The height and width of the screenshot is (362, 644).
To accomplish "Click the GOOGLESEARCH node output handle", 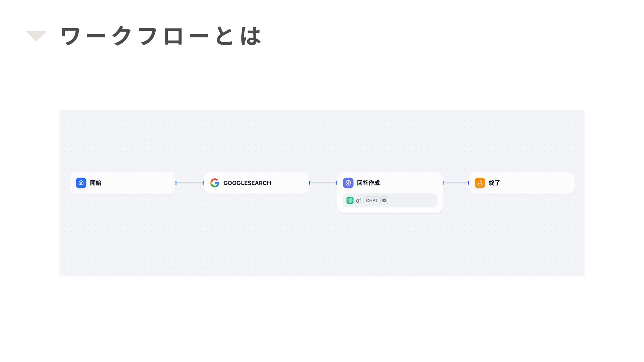I will [309, 183].
